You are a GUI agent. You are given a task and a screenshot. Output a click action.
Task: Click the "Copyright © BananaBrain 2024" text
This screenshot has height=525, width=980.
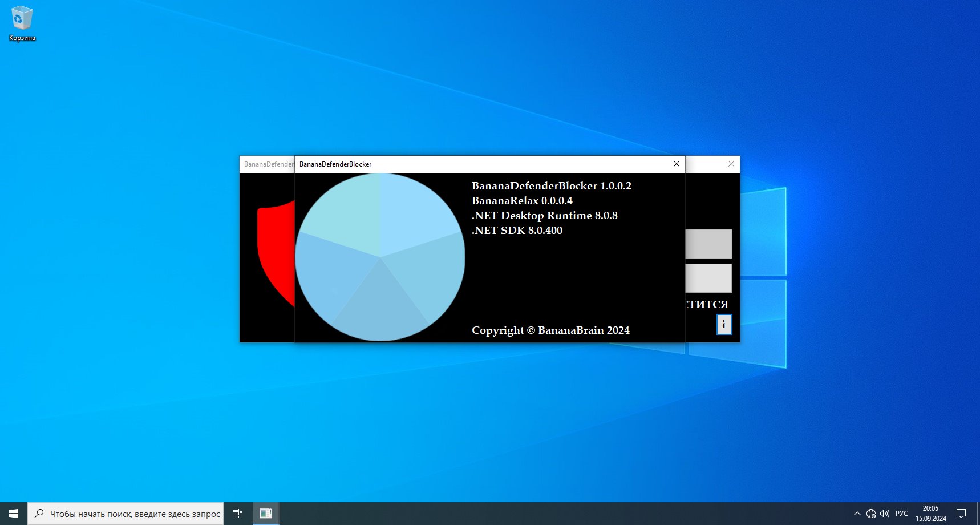[550, 330]
